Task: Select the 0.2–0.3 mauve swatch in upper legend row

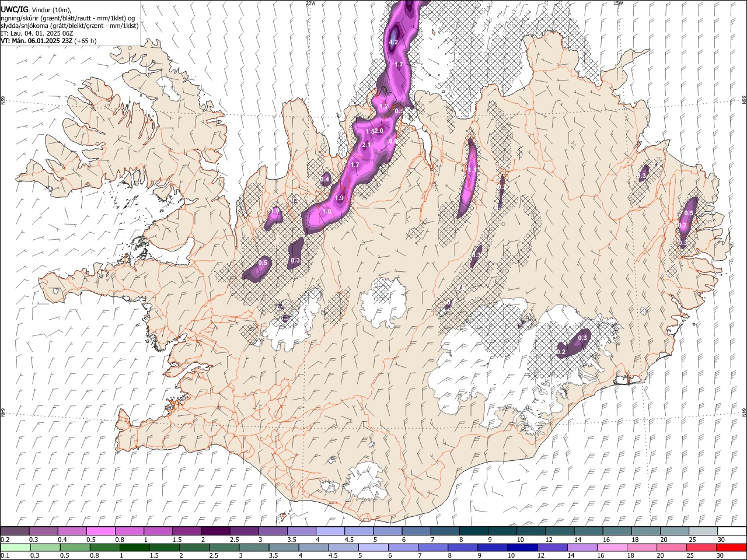Action: [x=15, y=531]
